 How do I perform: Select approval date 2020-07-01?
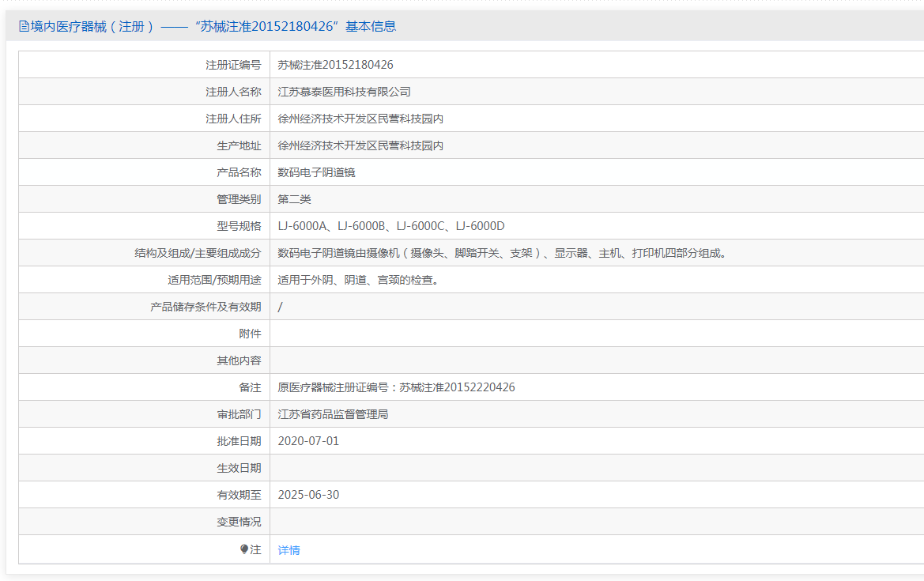point(308,441)
